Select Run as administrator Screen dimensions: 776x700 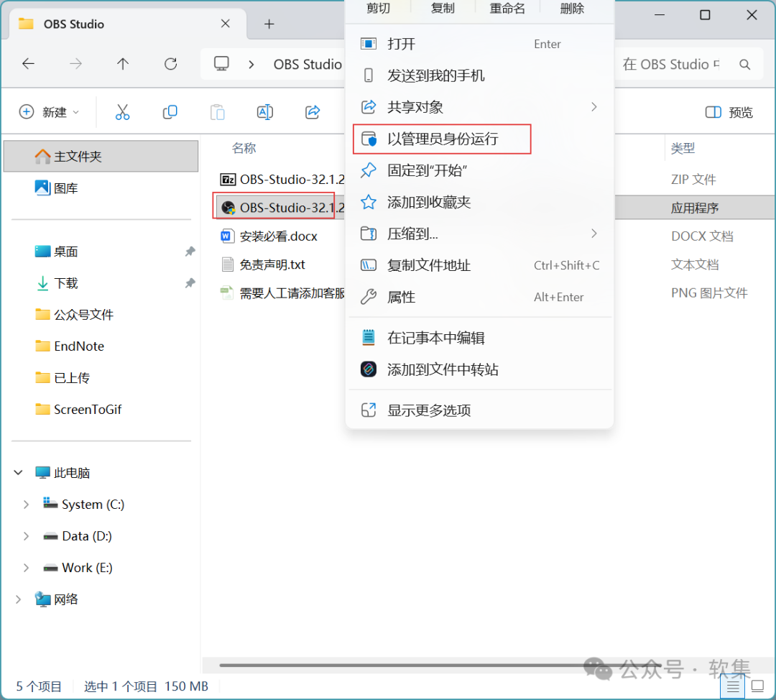click(x=480, y=139)
